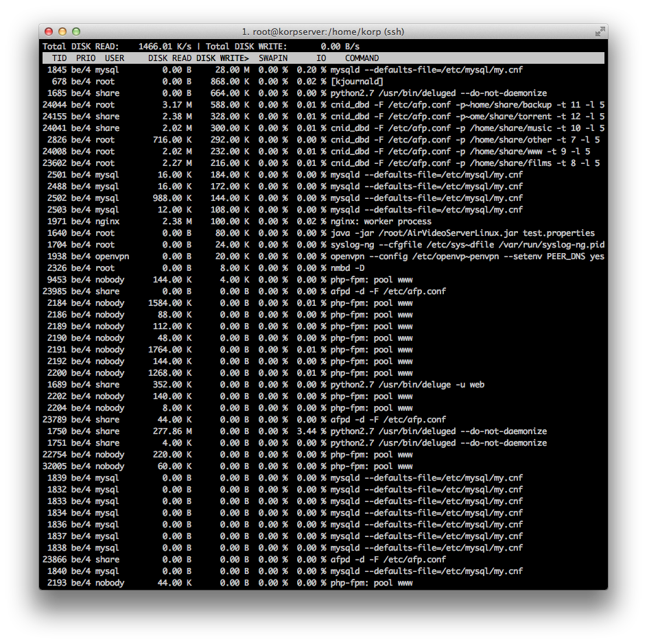Click the 716.00 K disk read value

pyautogui.click(x=172, y=140)
